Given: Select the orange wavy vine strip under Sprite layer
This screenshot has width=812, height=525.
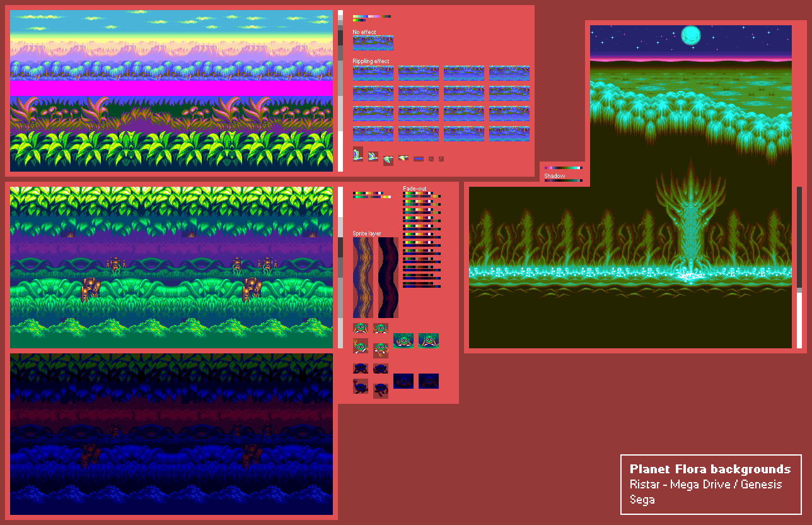Looking at the screenshot, I should 363,278.
